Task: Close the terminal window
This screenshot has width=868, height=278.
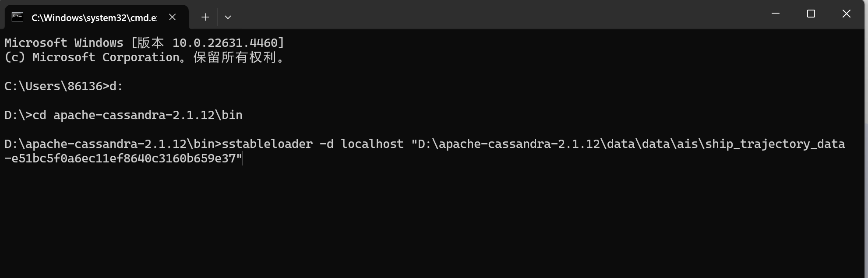Action: point(847,14)
